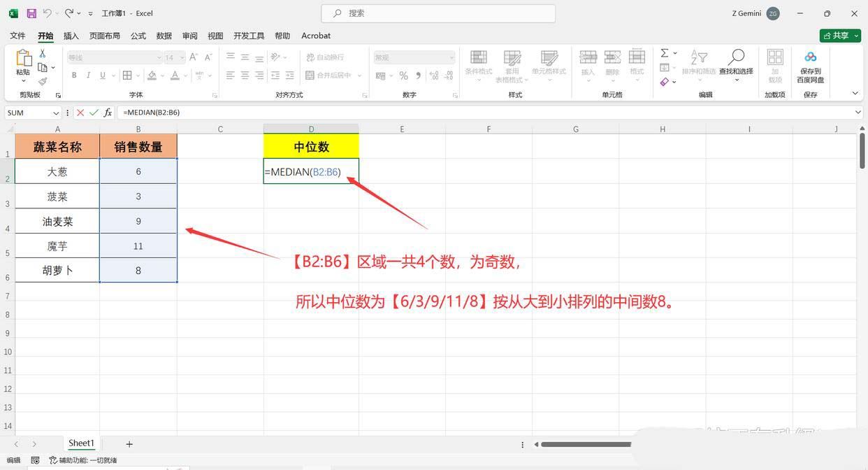Click the Undo arrow
The width and height of the screenshot is (868, 470).
pyautogui.click(x=47, y=13)
